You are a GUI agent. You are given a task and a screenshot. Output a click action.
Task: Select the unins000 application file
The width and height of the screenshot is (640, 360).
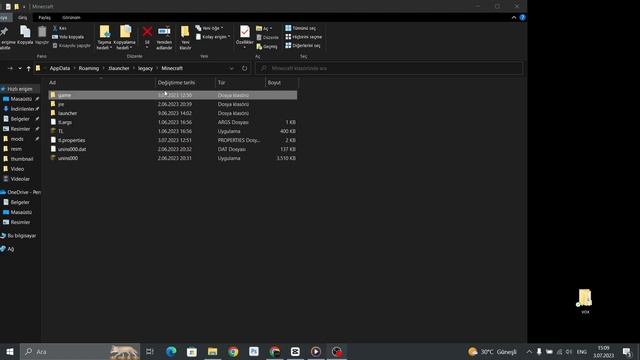click(173, 158)
